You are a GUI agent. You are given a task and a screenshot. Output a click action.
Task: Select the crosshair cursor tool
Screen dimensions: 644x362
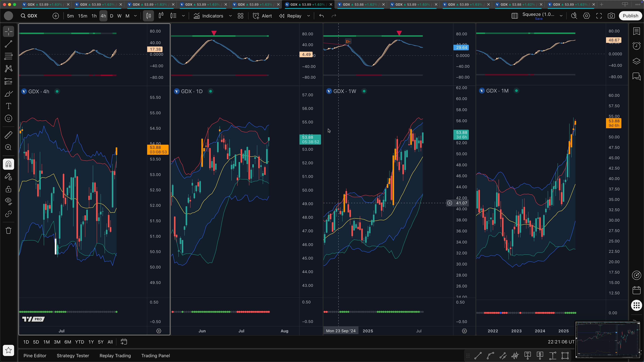[x=9, y=32]
